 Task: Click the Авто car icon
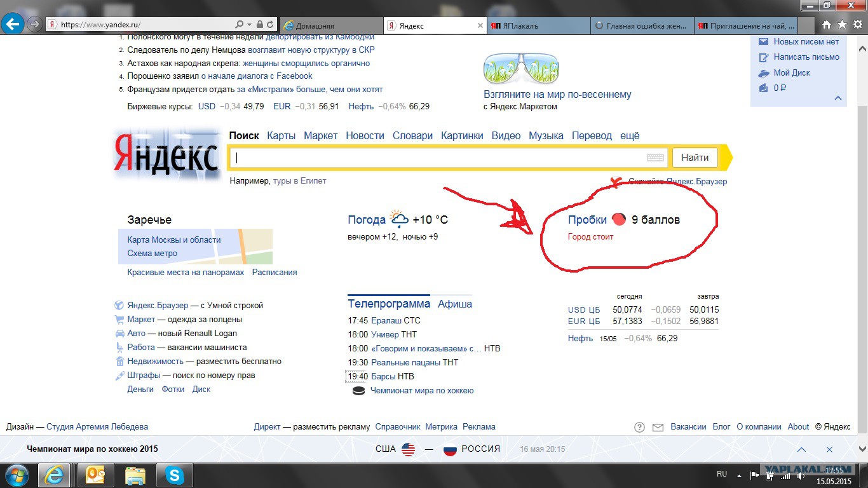pos(119,334)
